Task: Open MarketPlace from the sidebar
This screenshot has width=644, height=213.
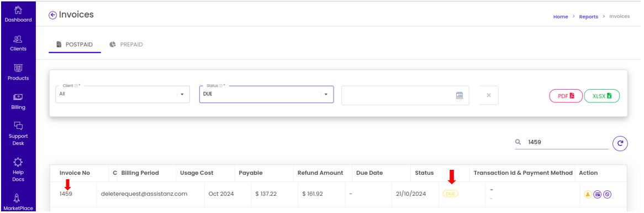Action: [x=18, y=202]
